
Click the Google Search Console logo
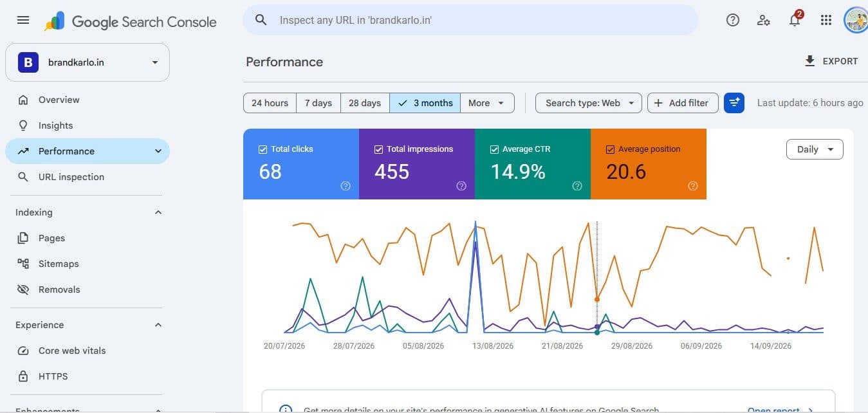131,21
